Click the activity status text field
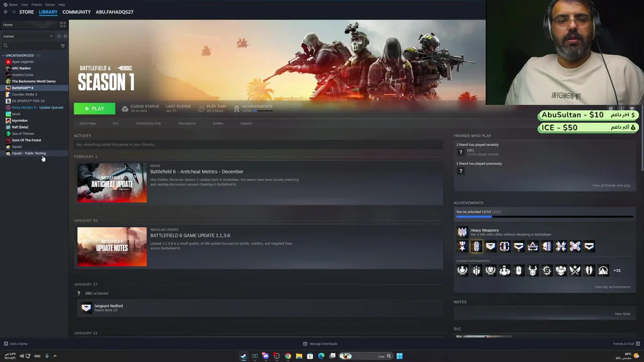This screenshot has width=644, height=362. pos(259,145)
